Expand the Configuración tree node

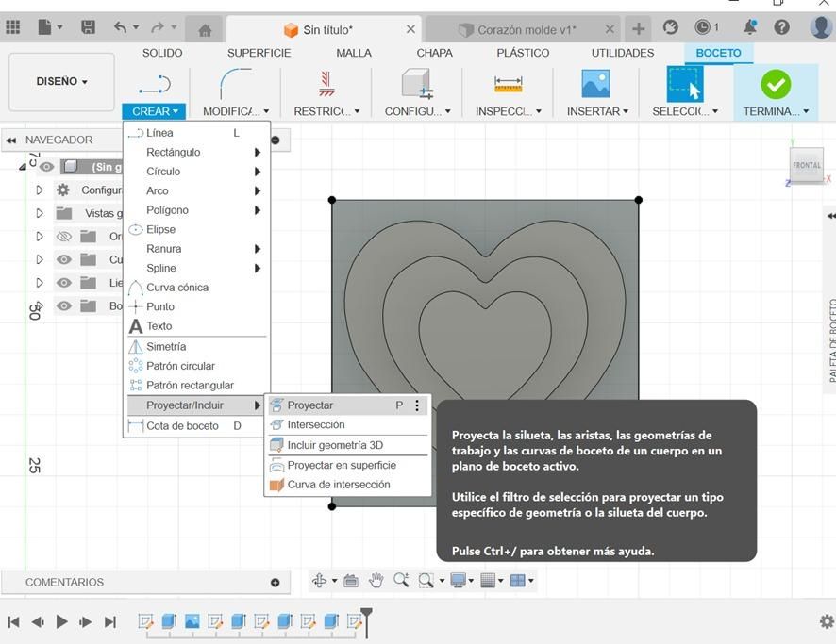(40, 190)
